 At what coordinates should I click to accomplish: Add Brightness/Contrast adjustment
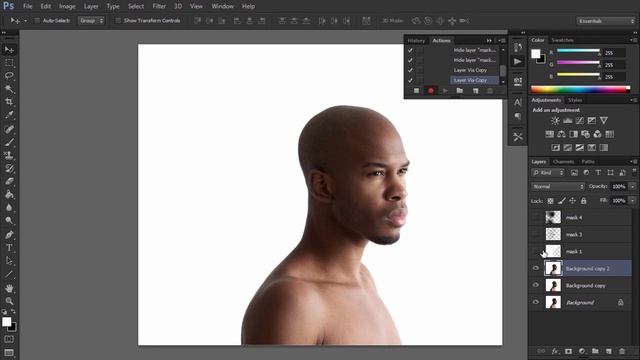(x=555, y=120)
